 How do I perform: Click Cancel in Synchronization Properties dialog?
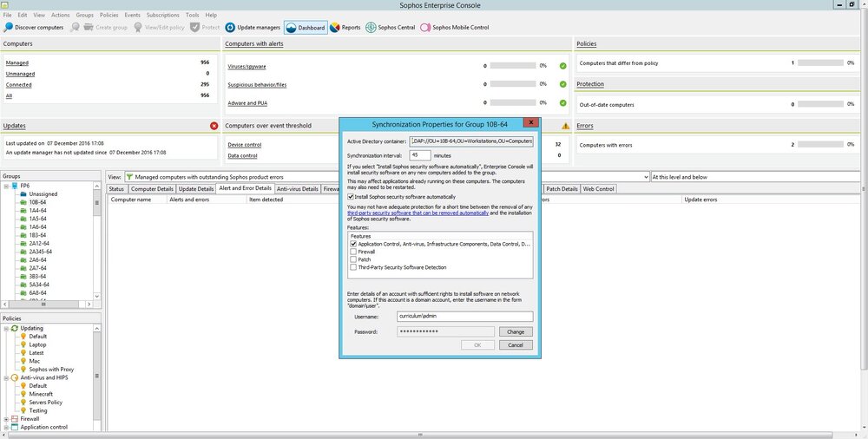coord(516,345)
